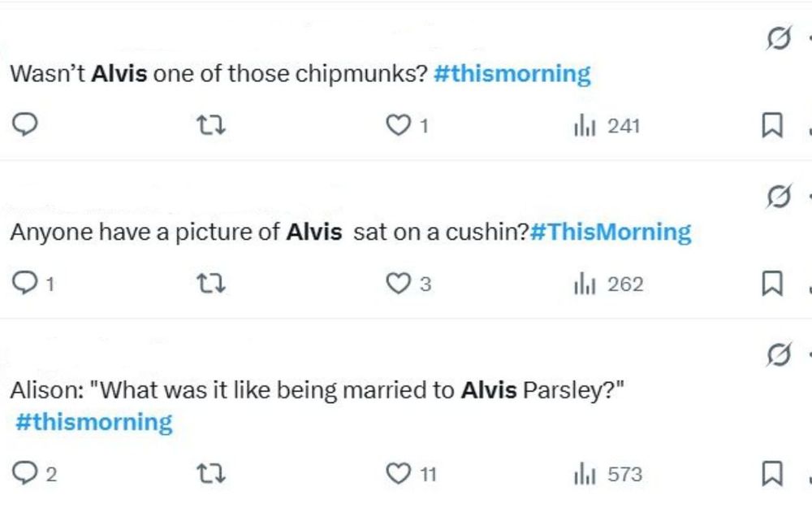
Task: Reply to the Alvis chipmunks tweet
Action: (27, 125)
